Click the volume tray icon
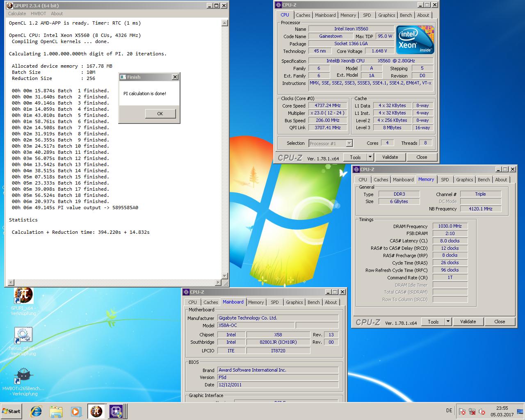 click(x=482, y=411)
